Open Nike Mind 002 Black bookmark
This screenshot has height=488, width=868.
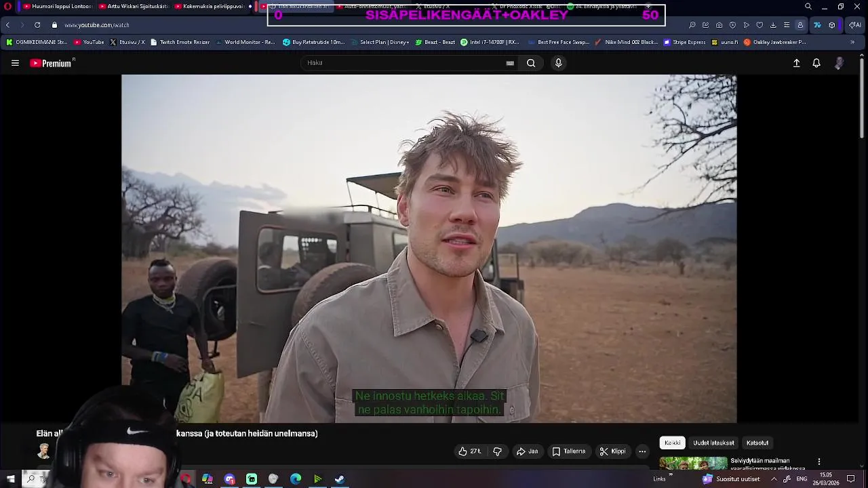tap(626, 42)
